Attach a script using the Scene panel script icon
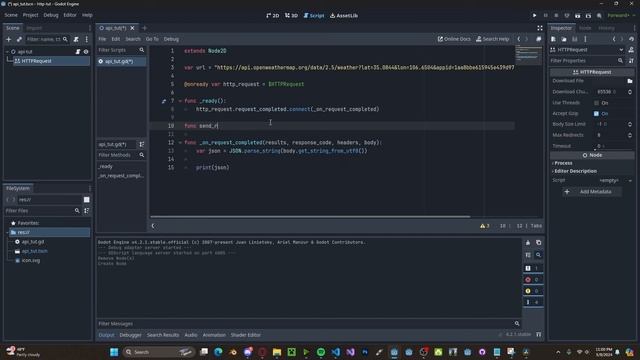Screen dimensions: 640x360 [x=76, y=40]
